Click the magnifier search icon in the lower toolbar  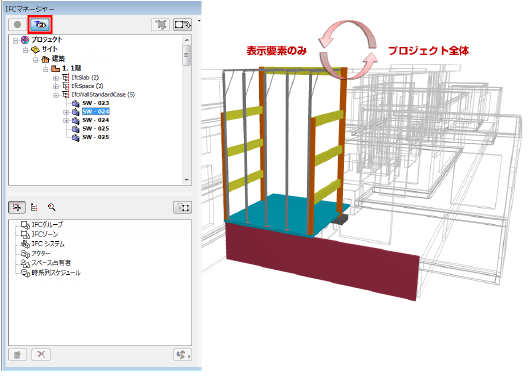[x=52, y=207]
